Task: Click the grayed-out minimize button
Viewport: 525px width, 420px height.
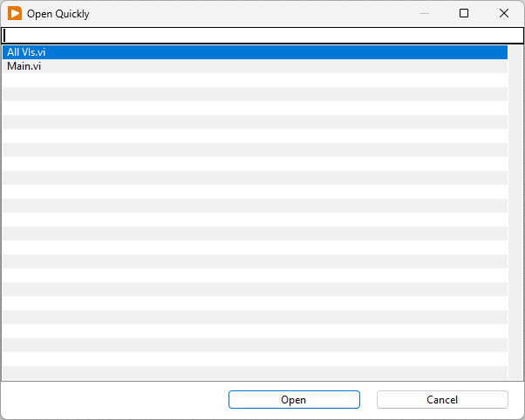Action: (425, 13)
